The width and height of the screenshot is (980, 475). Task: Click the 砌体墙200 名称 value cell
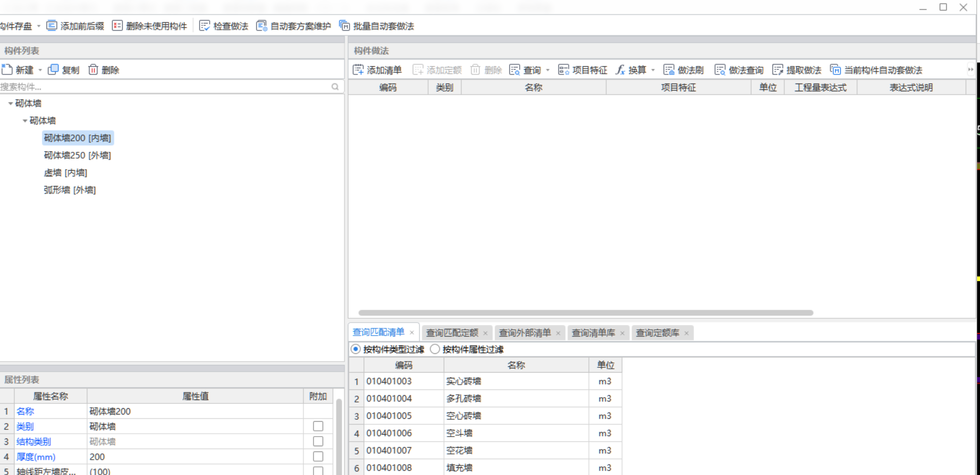coord(195,411)
